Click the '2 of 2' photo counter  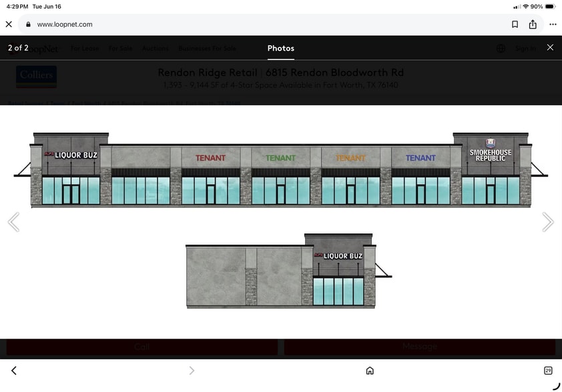click(x=18, y=48)
